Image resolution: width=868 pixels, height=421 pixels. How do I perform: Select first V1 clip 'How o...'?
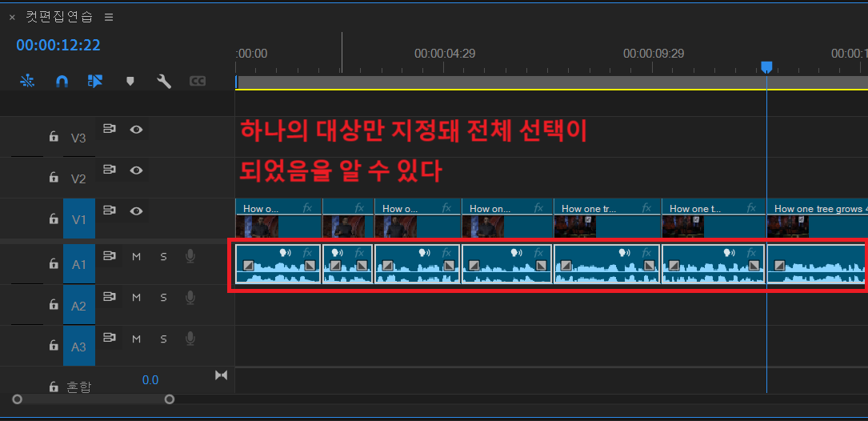coord(278,220)
